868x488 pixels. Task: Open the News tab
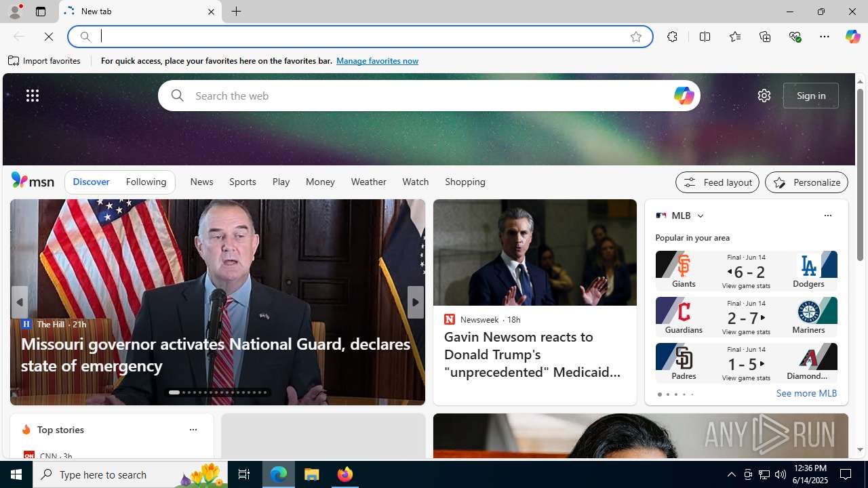201,182
